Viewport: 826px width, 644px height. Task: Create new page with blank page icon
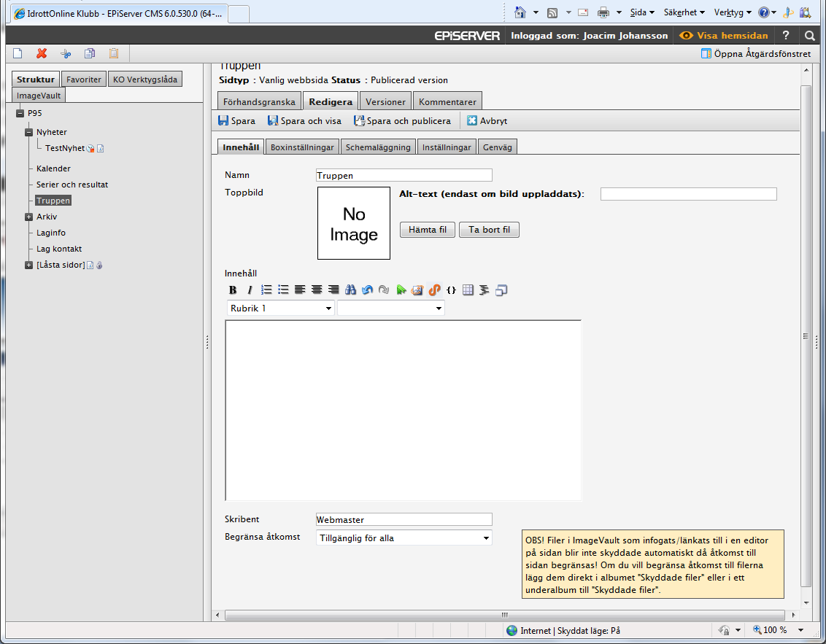pos(18,53)
